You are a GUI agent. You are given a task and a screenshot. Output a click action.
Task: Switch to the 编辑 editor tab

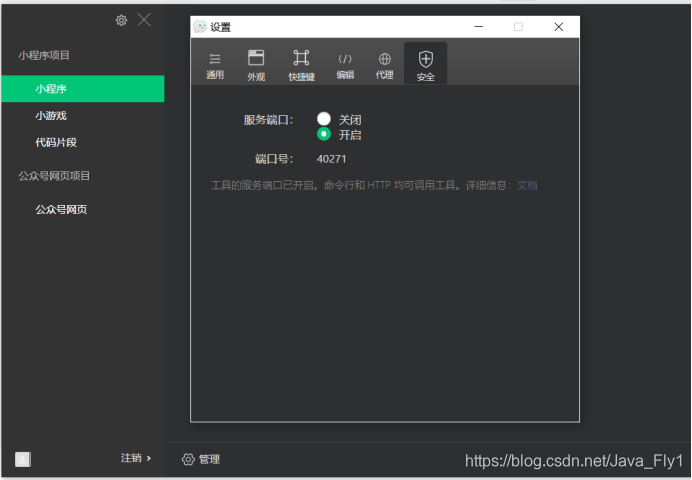[x=345, y=65]
